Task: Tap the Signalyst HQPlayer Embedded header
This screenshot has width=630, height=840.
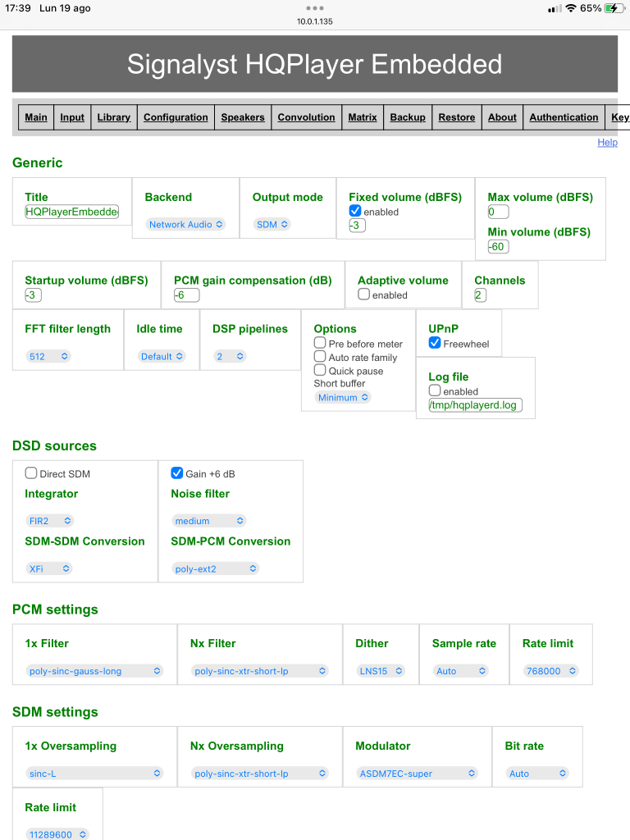Action: [x=315, y=64]
